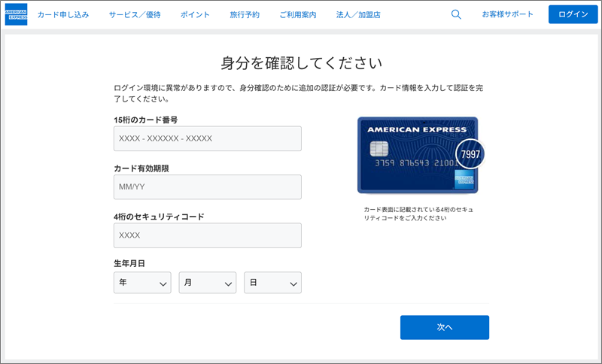Expand the 日 birth day dropdown
The height and width of the screenshot is (364, 602).
point(272,283)
